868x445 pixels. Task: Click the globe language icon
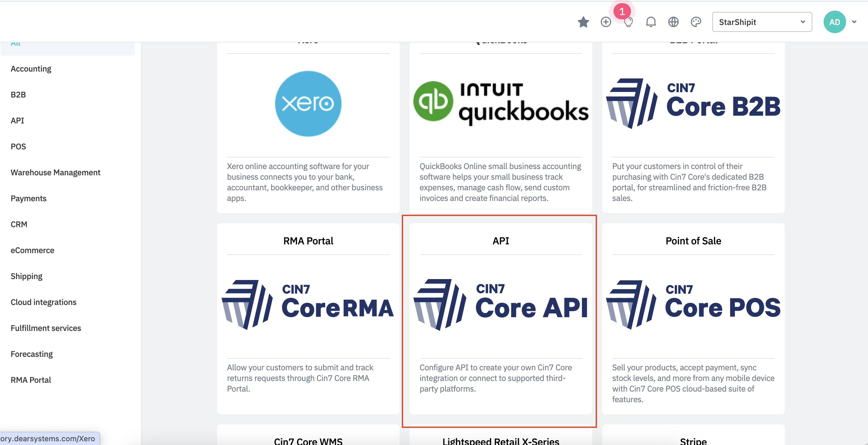pos(673,22)
